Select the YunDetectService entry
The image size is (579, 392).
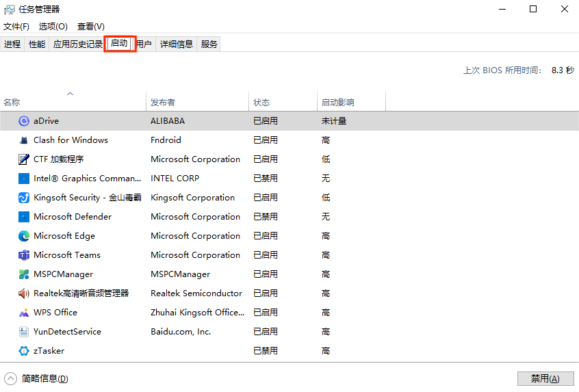(x=67, y=332)
